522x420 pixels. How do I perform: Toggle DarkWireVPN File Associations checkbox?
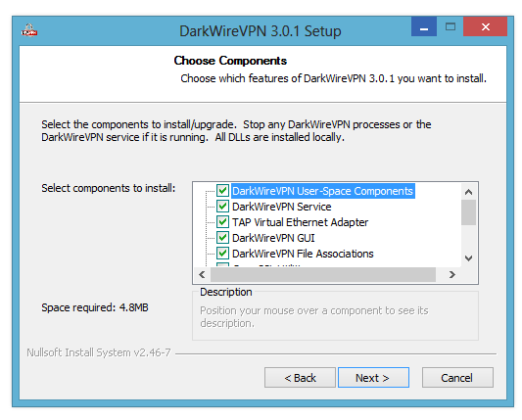pyautogui.click(x=222, y=253)
